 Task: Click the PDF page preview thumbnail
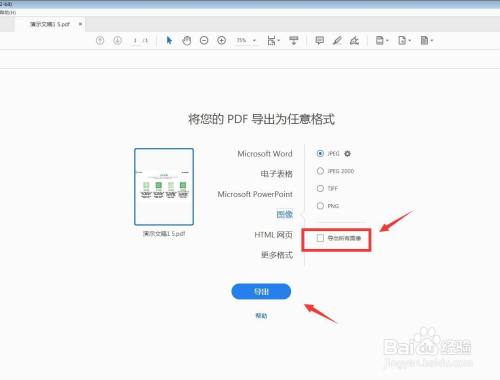click(164, 187)
